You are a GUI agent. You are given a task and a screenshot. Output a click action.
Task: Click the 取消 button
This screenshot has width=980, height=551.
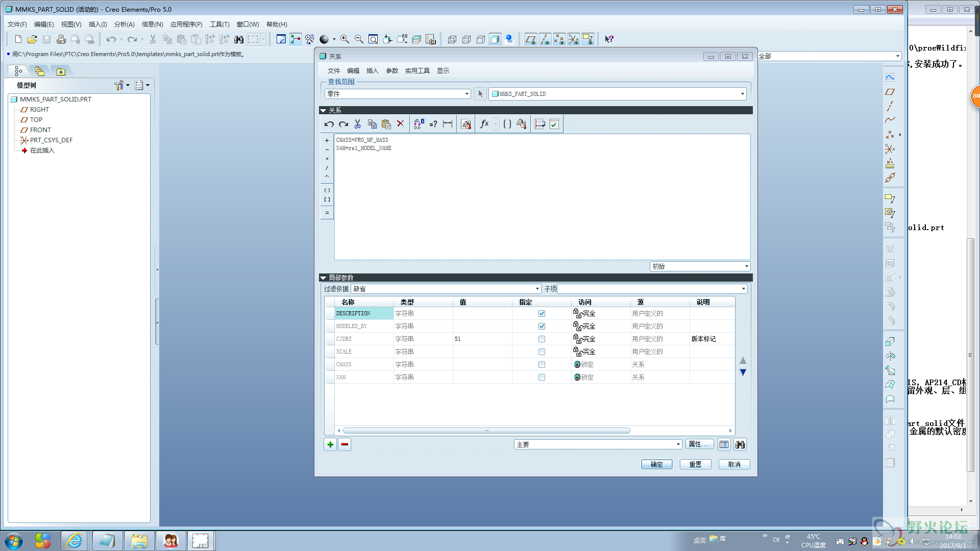pos(734,464)
